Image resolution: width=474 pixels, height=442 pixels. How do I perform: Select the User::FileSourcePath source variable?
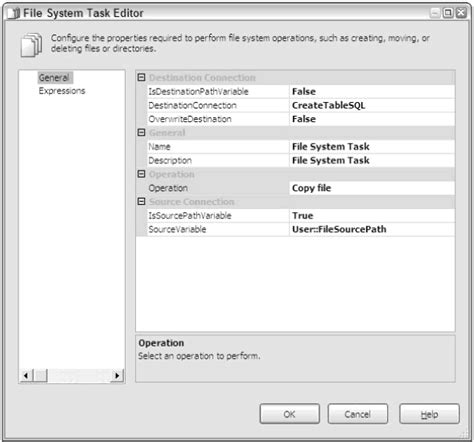pyautogui.click(x=372, y=229)
